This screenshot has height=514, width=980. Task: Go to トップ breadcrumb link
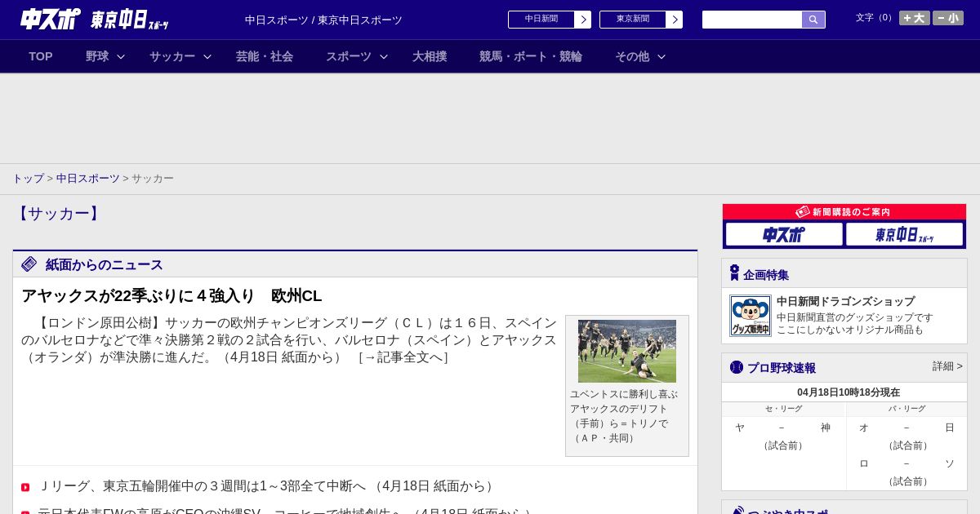(x=28, y=179)
